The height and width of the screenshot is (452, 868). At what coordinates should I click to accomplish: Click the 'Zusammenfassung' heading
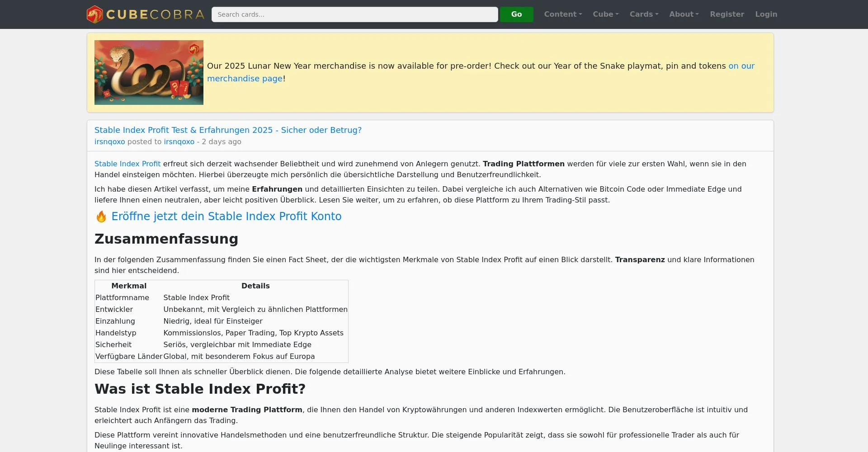[x=166, y=239]
